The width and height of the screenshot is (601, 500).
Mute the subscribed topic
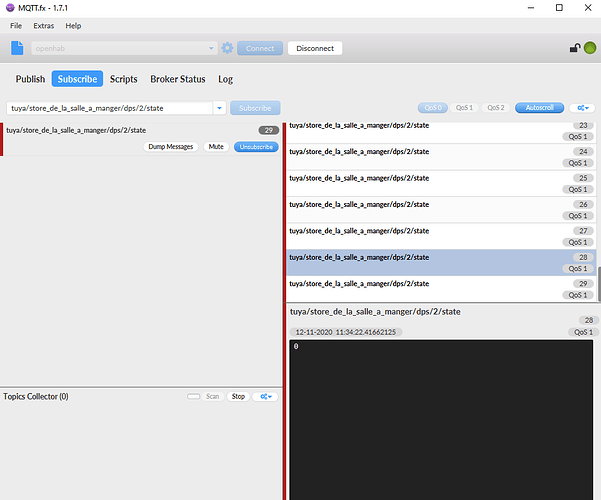coord(215,146)
